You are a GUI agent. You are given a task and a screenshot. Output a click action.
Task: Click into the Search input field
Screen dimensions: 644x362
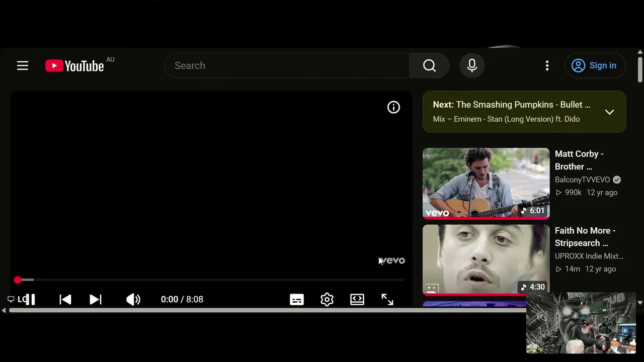pyautogui.click(x=287, y=66)
